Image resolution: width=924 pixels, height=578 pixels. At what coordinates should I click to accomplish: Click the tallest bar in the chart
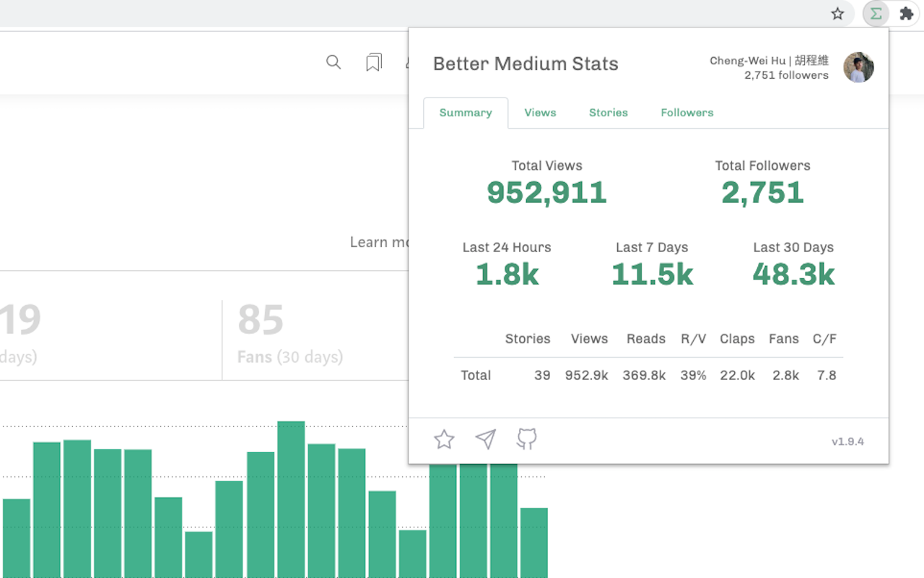point(291,499)
